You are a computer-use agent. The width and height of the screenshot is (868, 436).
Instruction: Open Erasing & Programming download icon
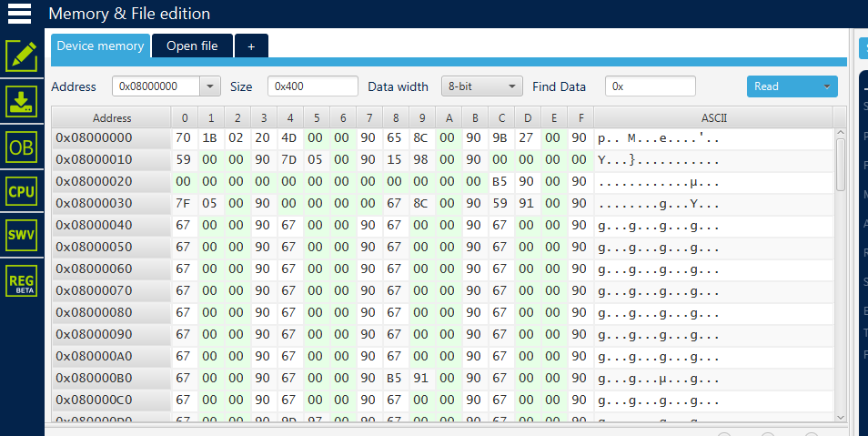(x=22, y=101)
